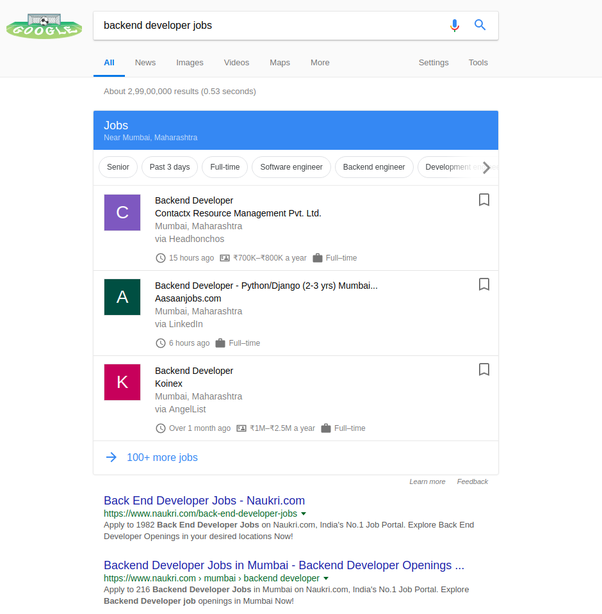
Task: Click briefcase icon in Contactx job row
Action: point(317,258)
